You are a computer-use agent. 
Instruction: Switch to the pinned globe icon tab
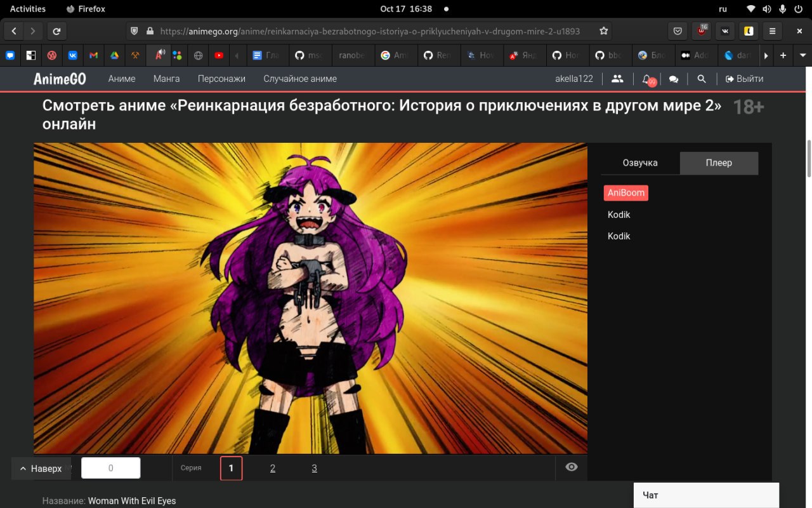pos(198,55)
